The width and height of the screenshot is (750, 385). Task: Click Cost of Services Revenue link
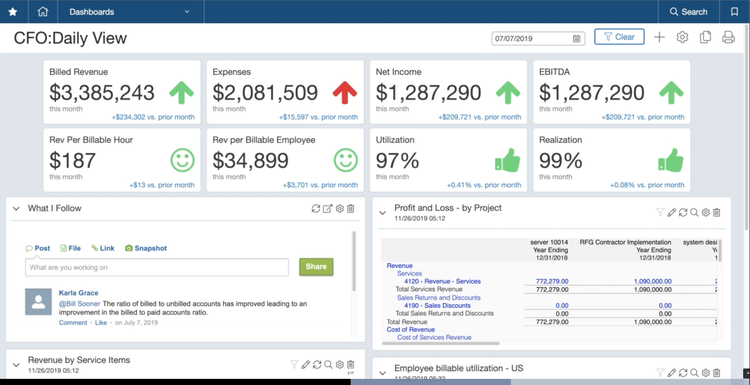tap(434, 338)
